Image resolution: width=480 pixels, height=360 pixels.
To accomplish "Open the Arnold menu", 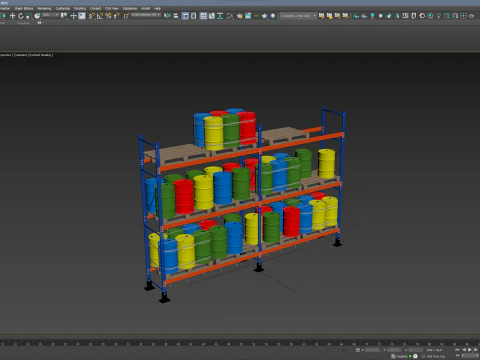I will 146,8.
